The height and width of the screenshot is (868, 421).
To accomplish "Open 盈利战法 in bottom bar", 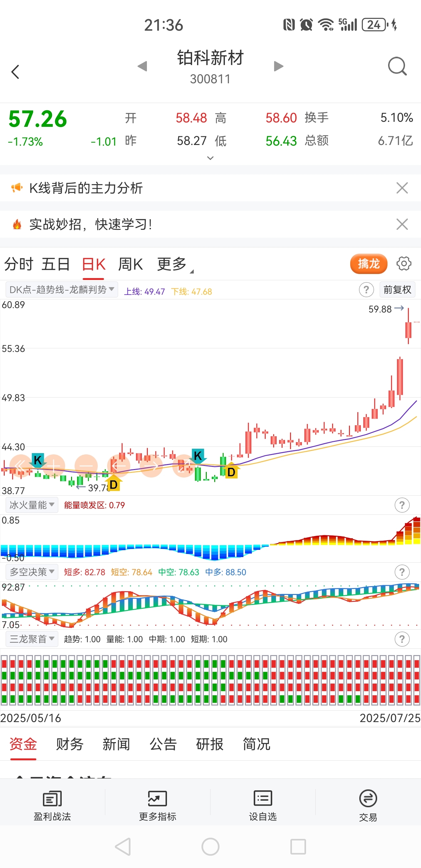I will point(52,805).
